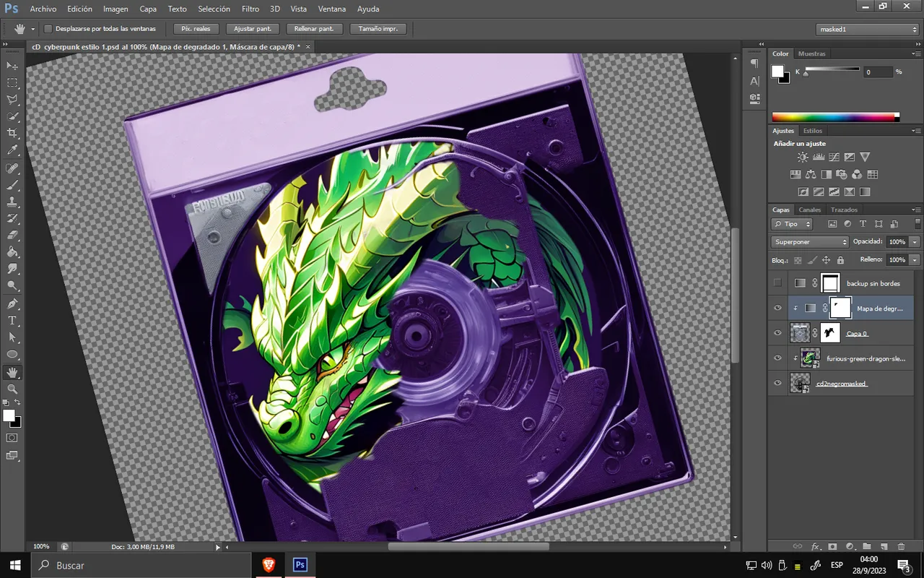Select the Ellipse shape tool

(12, 354)
